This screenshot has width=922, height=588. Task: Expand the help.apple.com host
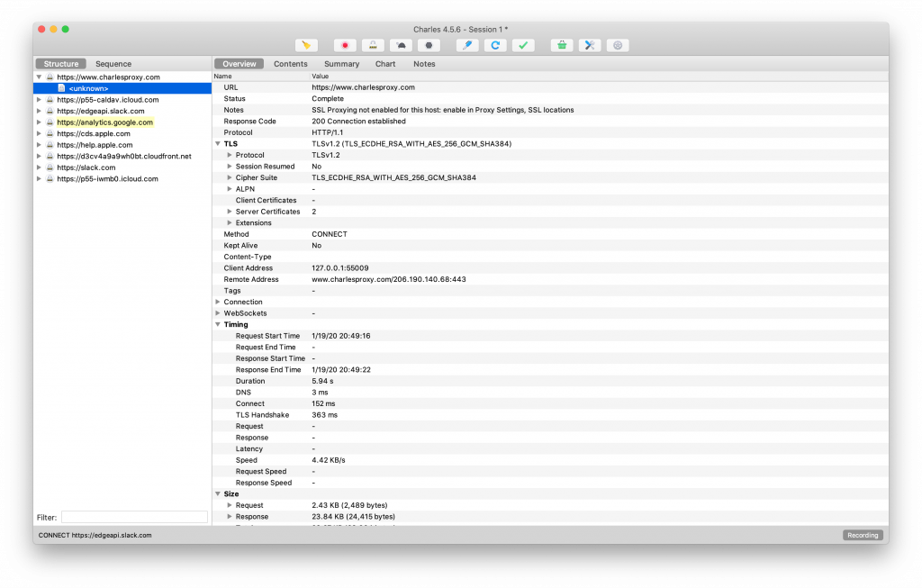tap(40, 145)
